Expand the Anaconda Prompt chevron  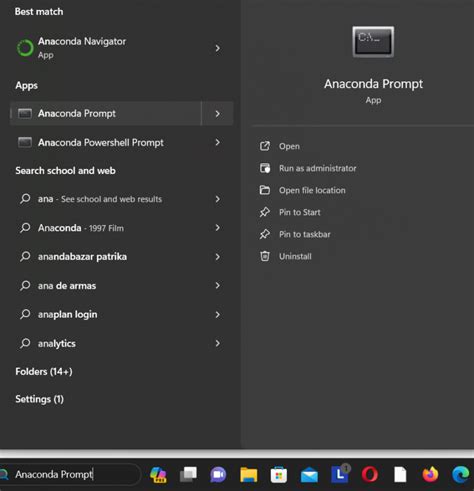point(217,114)
